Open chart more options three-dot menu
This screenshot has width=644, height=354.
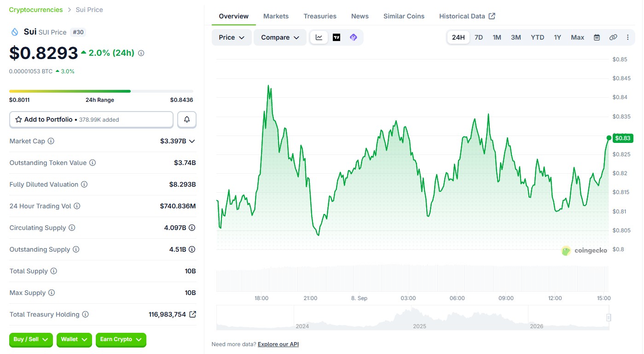(628, 37)
